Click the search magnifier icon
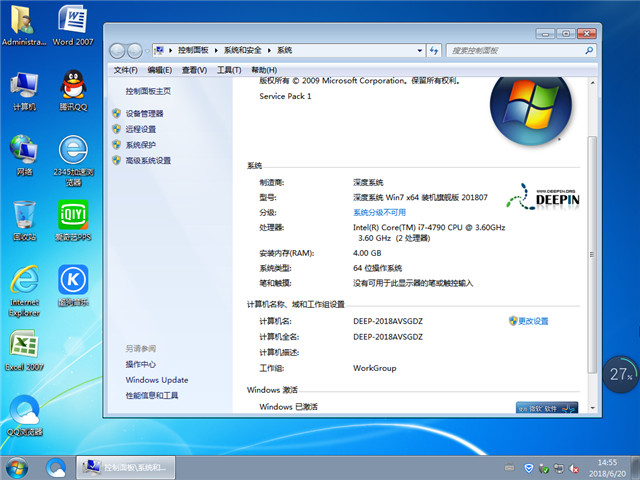Viewport: 640px width, 480px height. [x=589, y=51]
